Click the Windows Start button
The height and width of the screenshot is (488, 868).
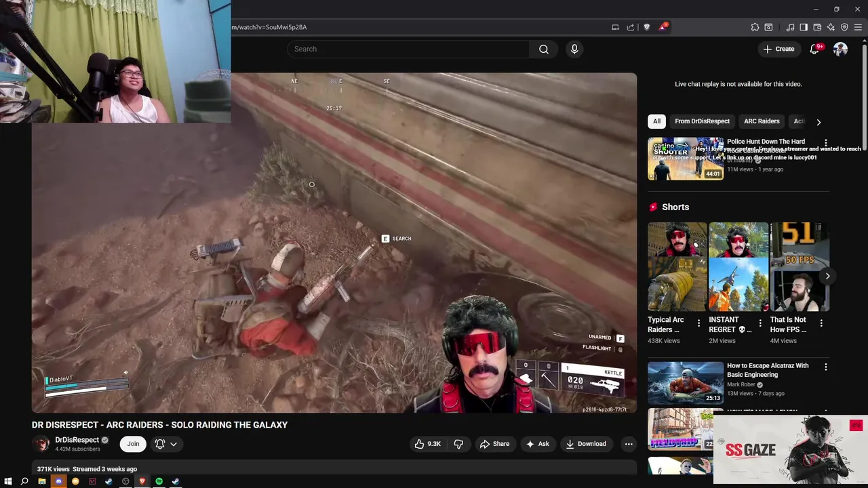tap(8, 481)
